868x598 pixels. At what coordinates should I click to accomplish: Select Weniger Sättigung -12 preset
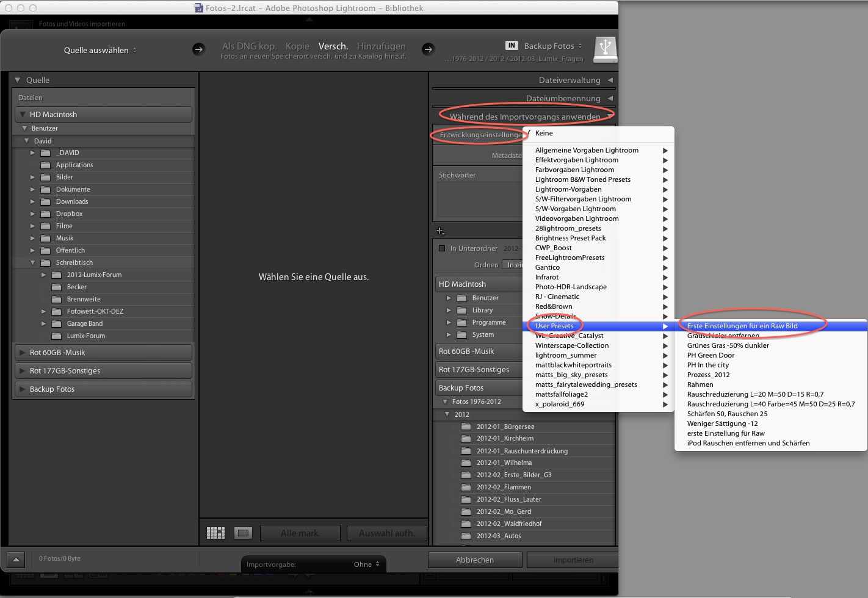tap(770, 423)
